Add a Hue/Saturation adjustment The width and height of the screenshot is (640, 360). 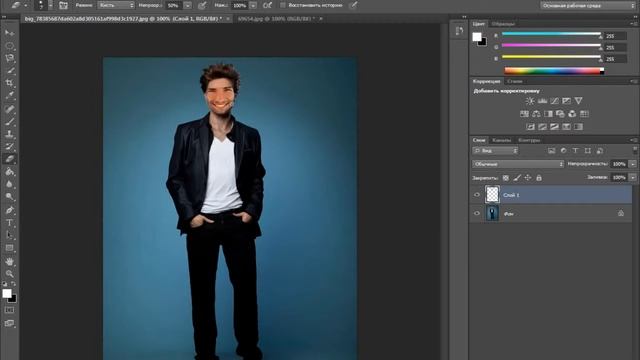524,114
